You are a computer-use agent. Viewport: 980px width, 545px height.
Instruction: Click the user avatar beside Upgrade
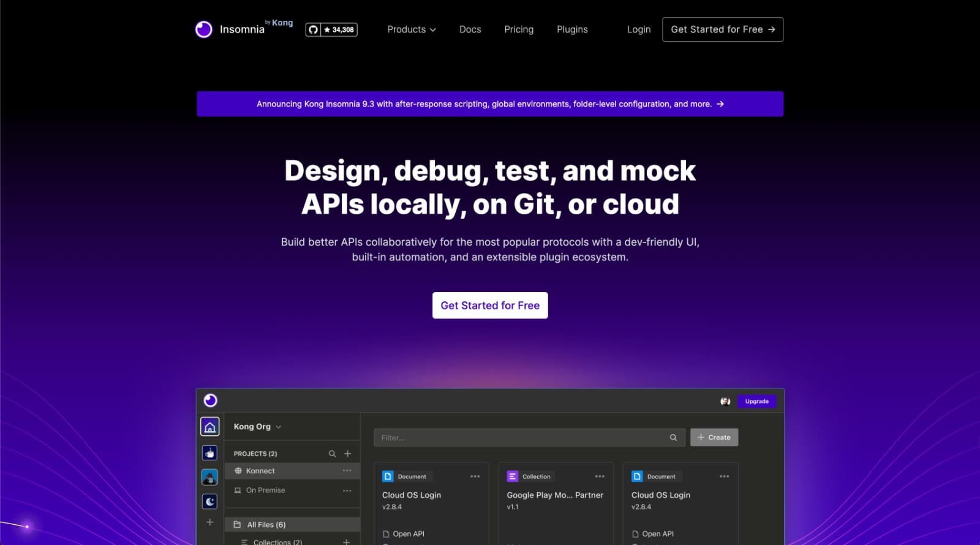725,401
